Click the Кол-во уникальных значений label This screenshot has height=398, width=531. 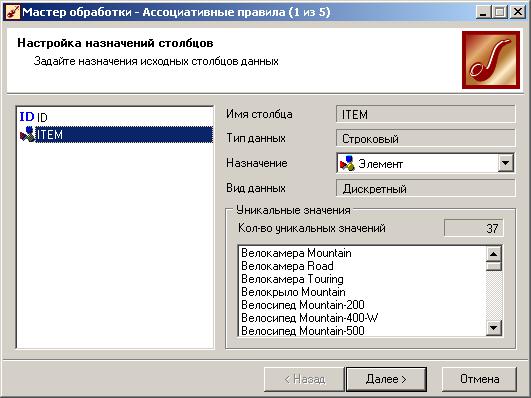312,228
